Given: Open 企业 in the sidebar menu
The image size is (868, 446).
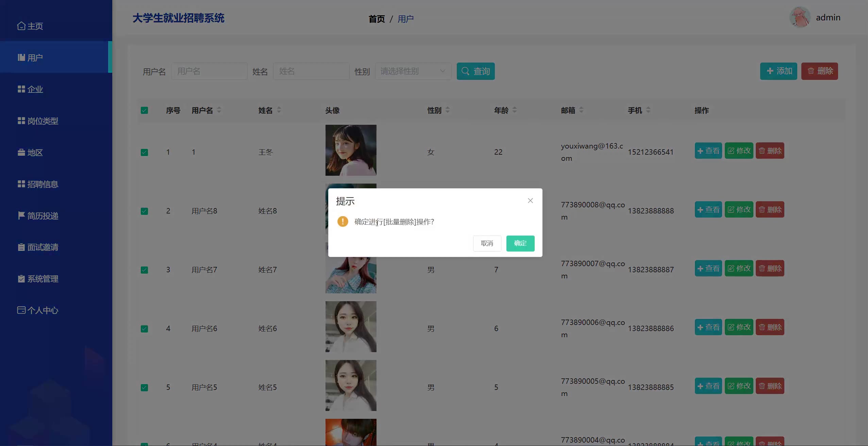Looking at the screenshot, I should (35, 89).
